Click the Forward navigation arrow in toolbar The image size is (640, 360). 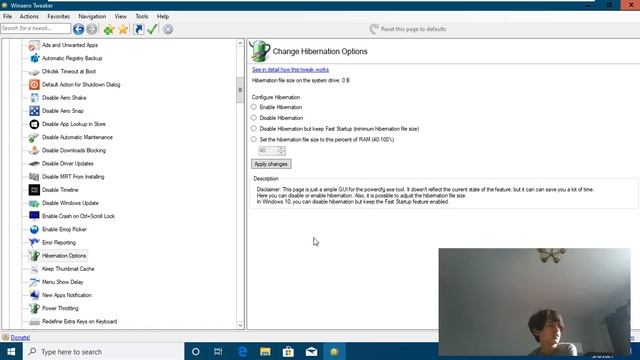click(x=92, y=29)
